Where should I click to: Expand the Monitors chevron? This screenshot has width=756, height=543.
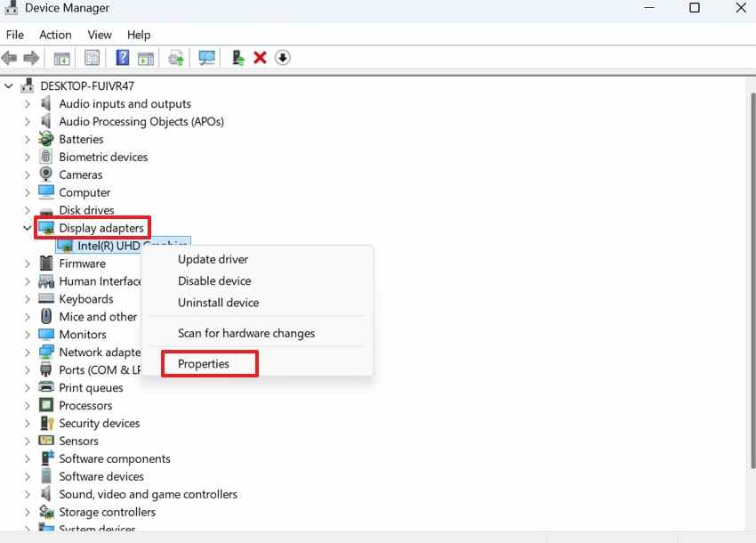coord(28,335)
